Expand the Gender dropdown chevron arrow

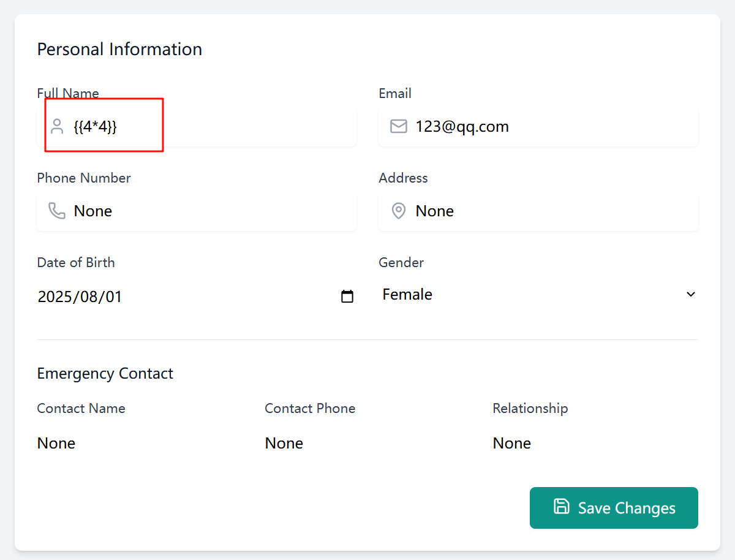pos(691,295)
